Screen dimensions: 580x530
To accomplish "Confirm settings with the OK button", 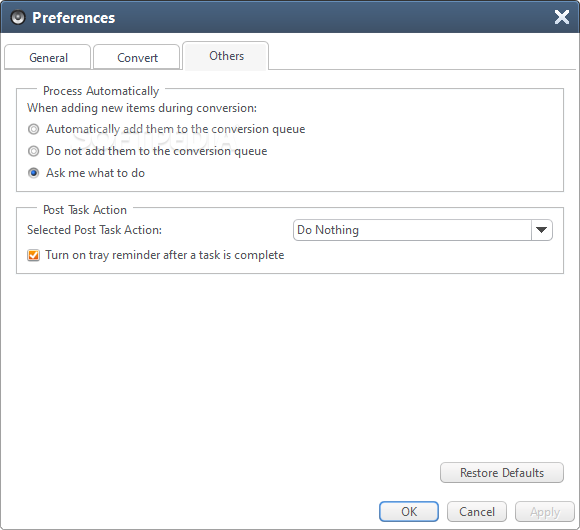I will point(409,512).
